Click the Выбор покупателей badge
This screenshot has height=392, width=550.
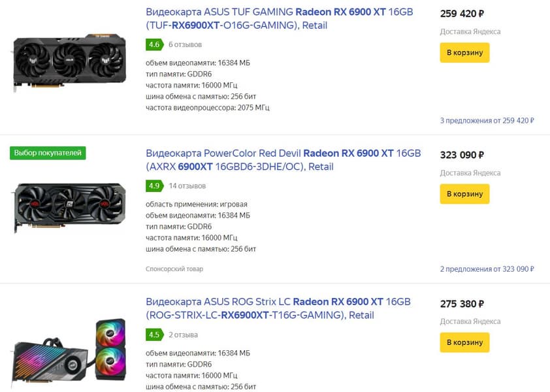pos(48,153)
